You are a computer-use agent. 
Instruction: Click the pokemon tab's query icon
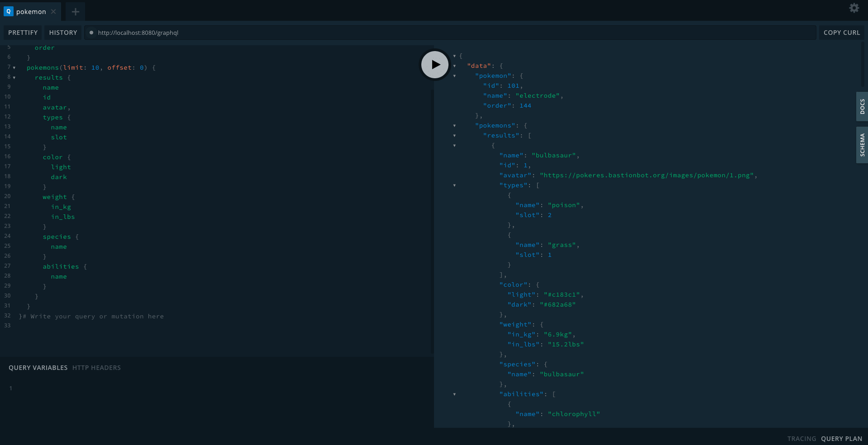[8, 11]
